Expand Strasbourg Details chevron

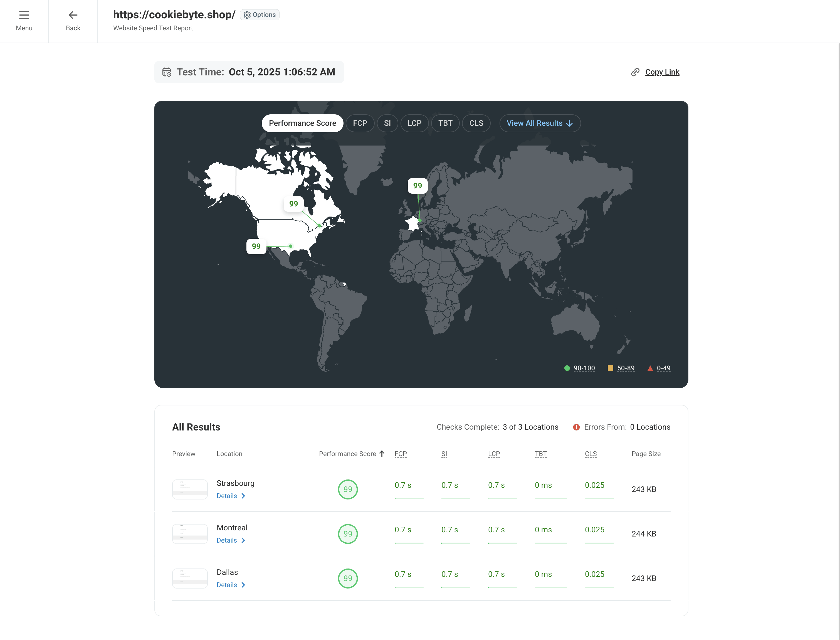(243, 496)
